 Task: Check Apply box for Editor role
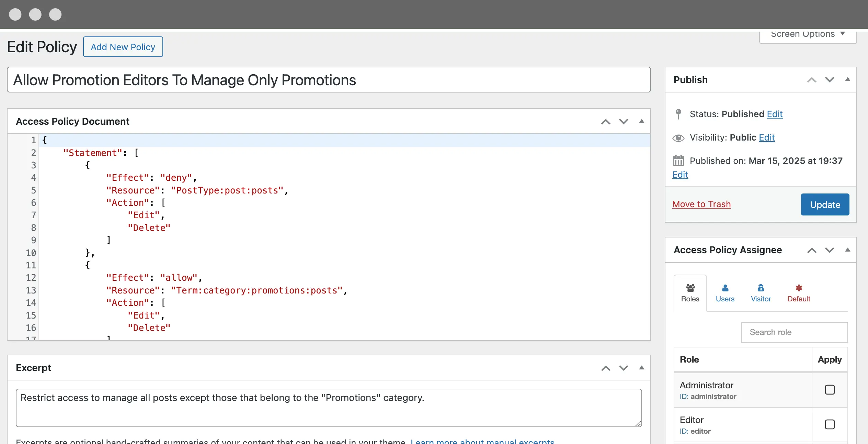click(x=830, y=424)
